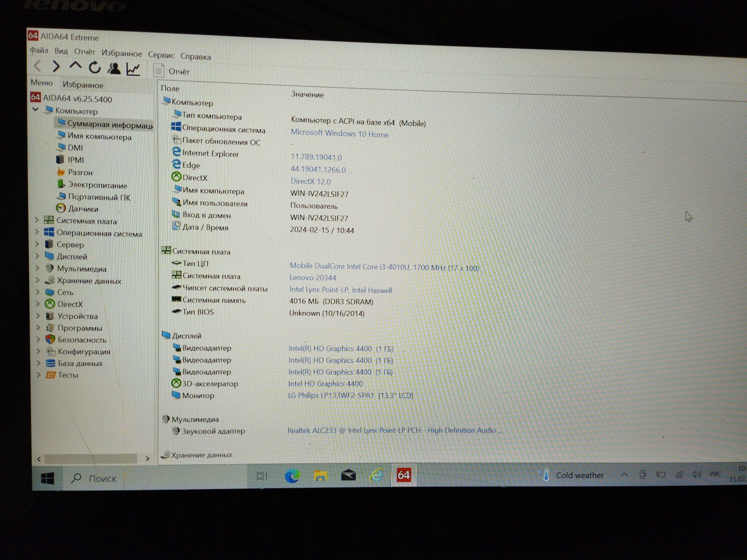Launch Microsoft Edge from taskbar
Viewport: 747px width, 560px height.
pos(292,476)
